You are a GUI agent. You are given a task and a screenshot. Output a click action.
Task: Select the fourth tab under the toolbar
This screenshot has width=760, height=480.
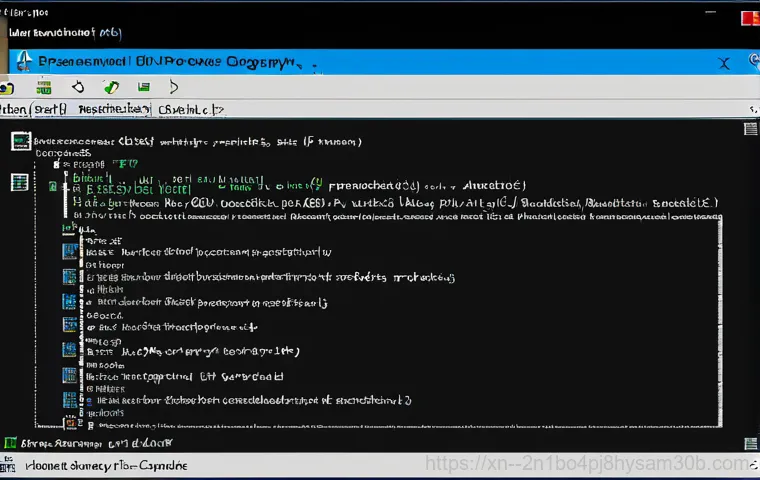coord(190,110)
